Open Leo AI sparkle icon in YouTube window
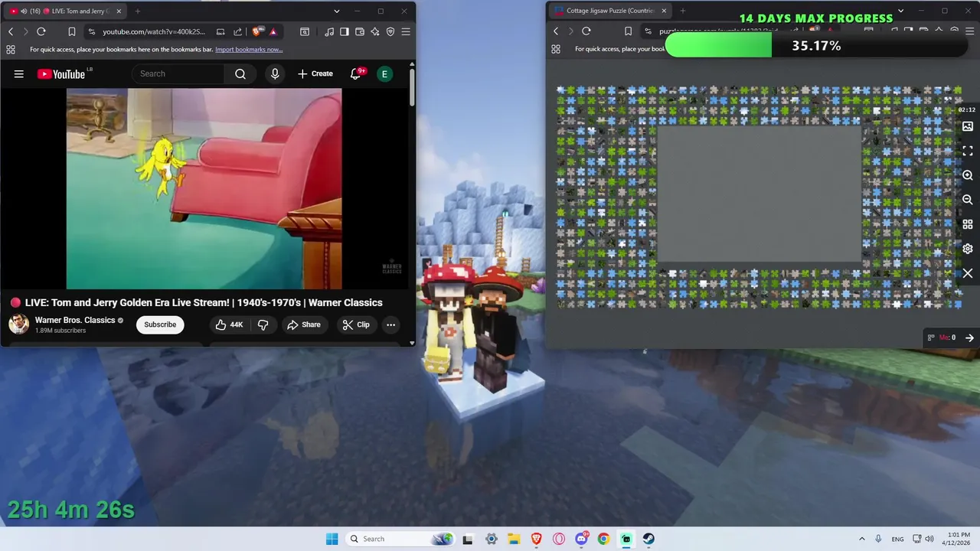This screenshot has height=551, width=980. (374, 31)
